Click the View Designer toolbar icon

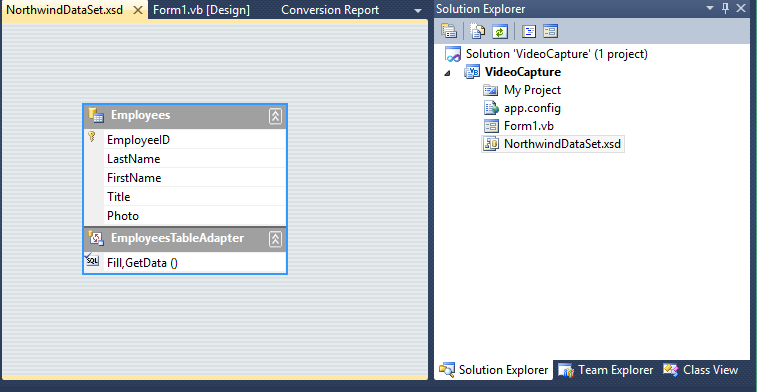tap(550, 31)
